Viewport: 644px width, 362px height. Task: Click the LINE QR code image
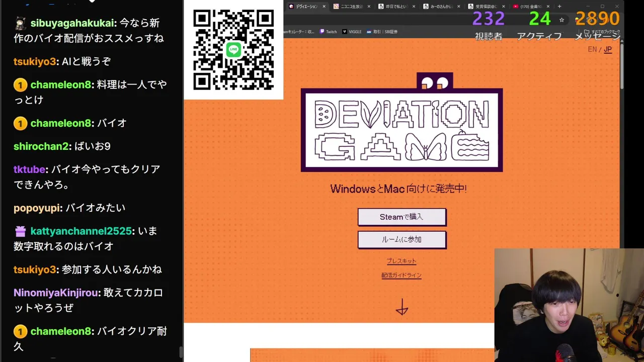point(233,50)
